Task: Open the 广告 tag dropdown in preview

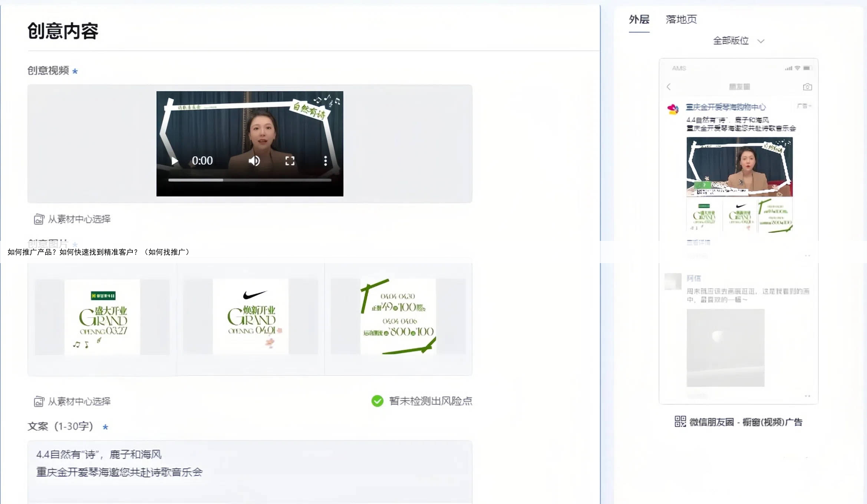Action: 804,106
